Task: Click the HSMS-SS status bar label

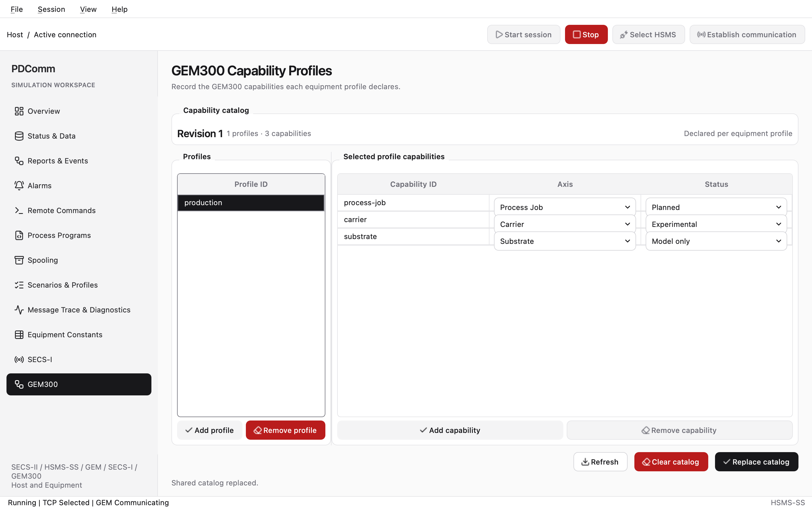Action: point(787,503)
